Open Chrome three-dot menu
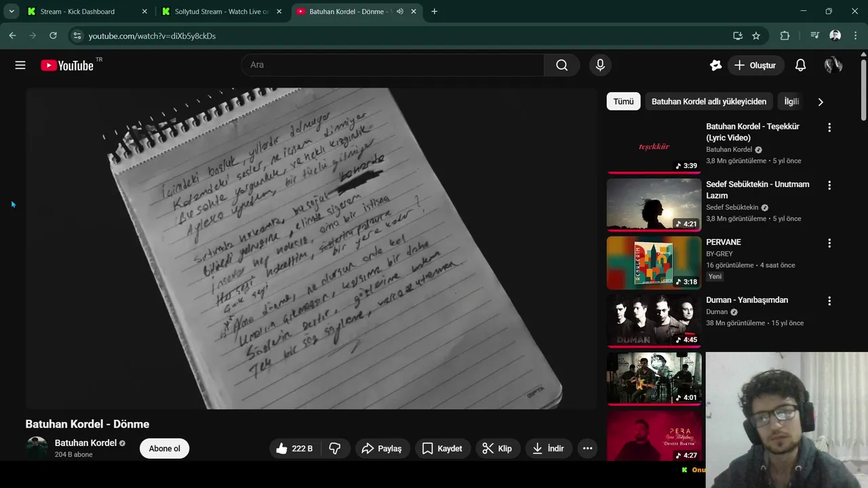Viewport: 868px width, 488px height. pos(856,35)
